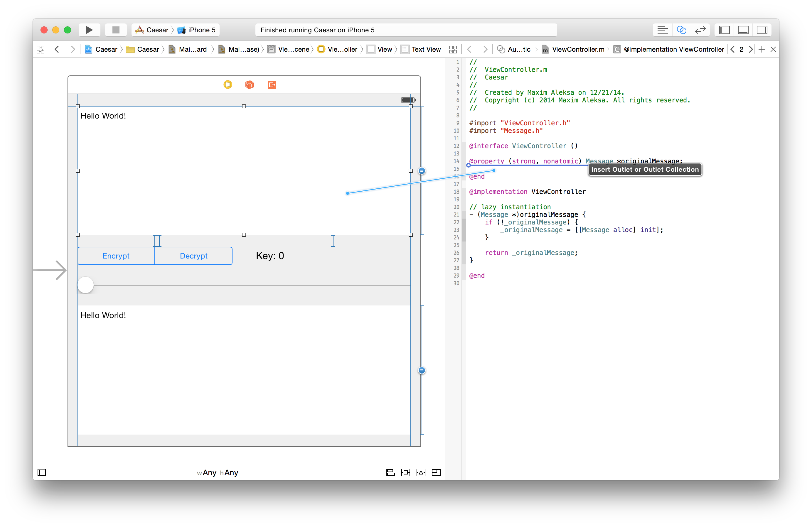Click the Encrypt segment

[116, 256]
